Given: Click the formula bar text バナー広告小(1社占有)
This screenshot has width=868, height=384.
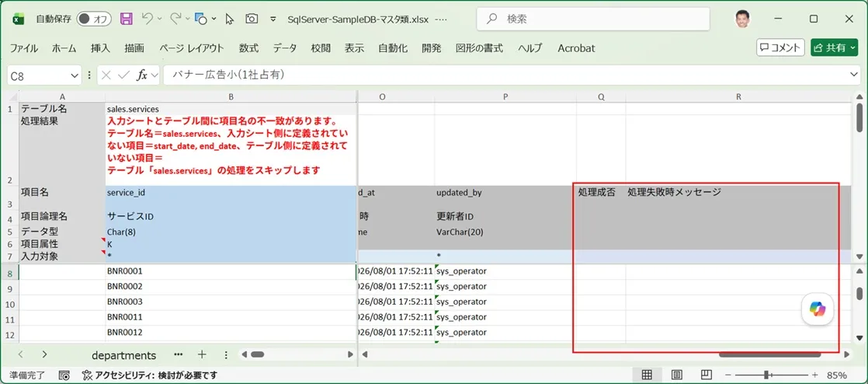Looking at the screenshot, I should pyautogui.click(x=228, y=75).
